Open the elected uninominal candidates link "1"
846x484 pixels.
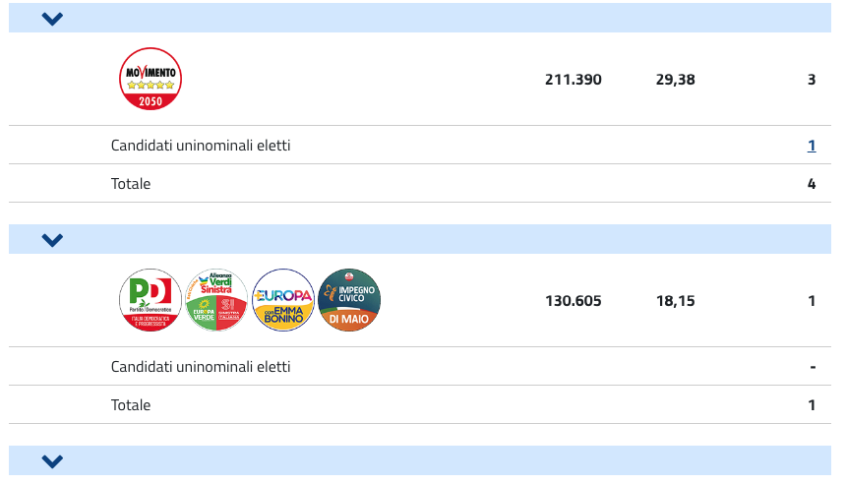tap(811, 146)
